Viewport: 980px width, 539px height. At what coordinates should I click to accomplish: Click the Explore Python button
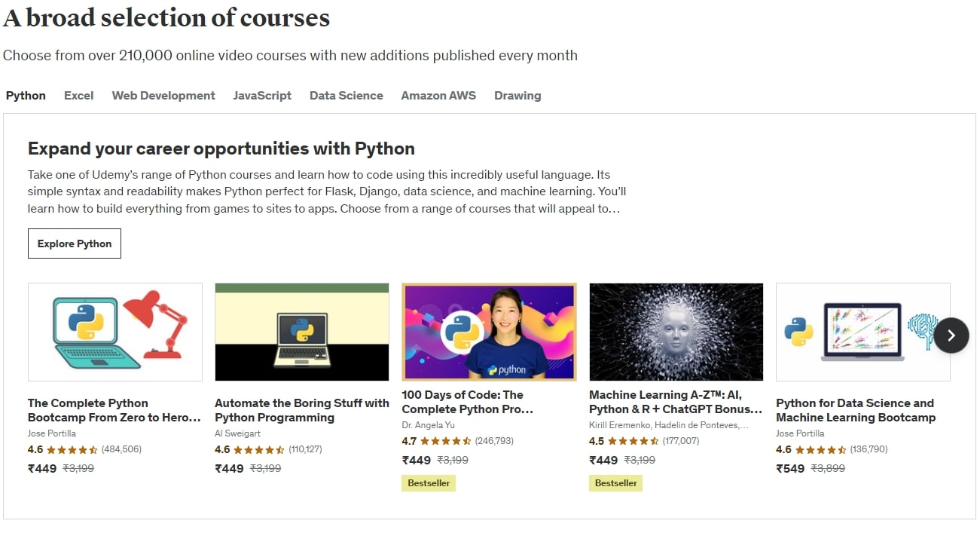[x=74, y=243]
